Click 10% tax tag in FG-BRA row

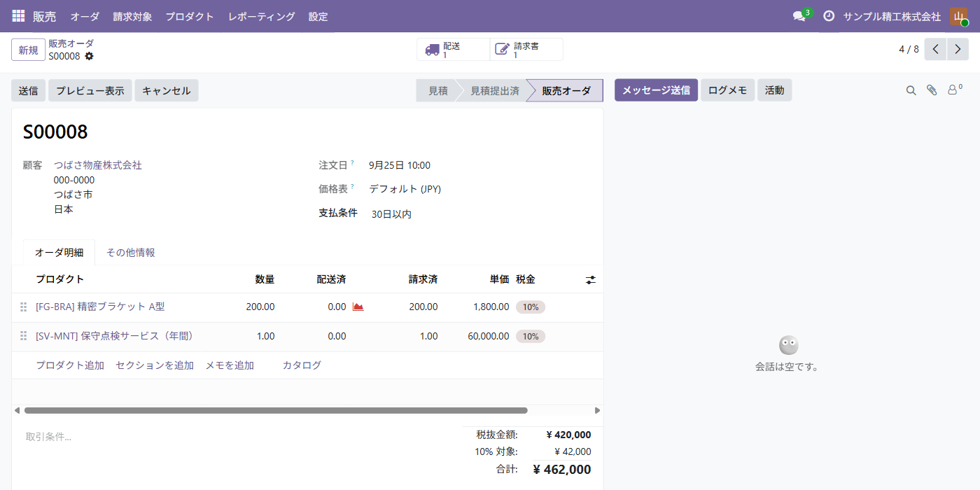tap(531, 307)
